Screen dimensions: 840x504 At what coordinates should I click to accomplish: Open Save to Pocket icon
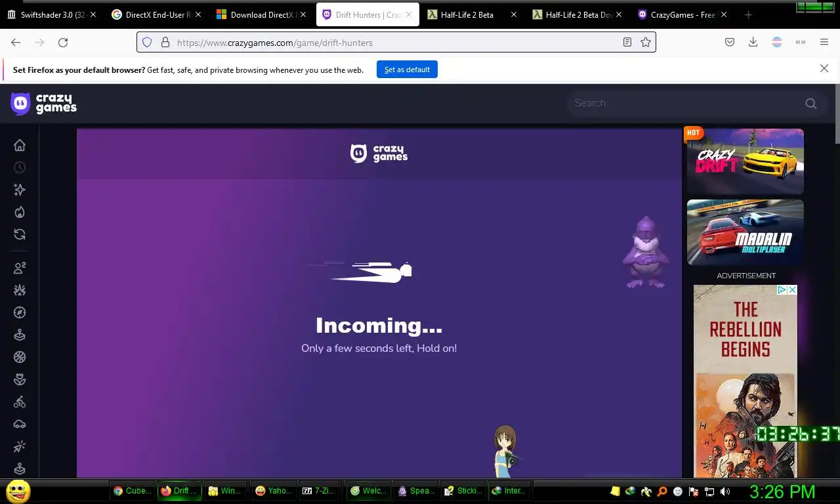click(x=730, y=42)
